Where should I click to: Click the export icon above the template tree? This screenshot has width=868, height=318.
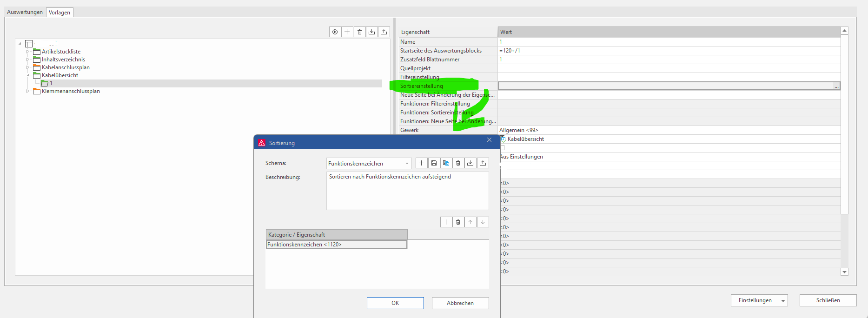click(x=384, y=32)
